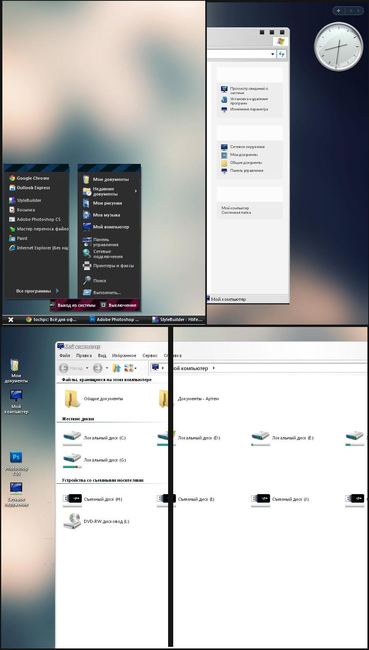Click the Up one folder icon
The image size is (369, 650).
coord(117,368)
